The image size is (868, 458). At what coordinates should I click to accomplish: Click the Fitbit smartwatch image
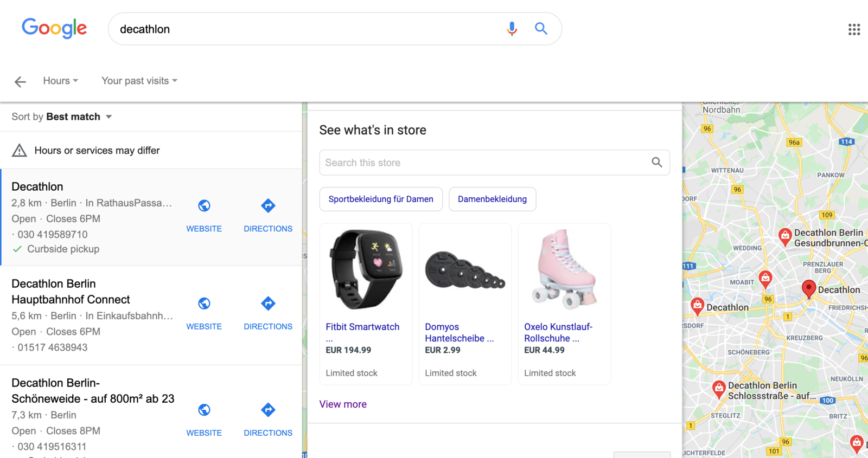(x=366, y=269)
